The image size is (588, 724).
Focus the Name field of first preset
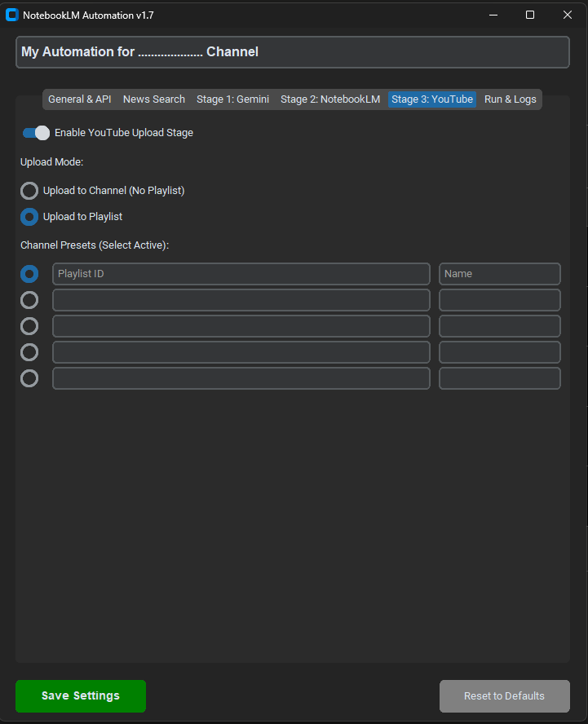500,274
